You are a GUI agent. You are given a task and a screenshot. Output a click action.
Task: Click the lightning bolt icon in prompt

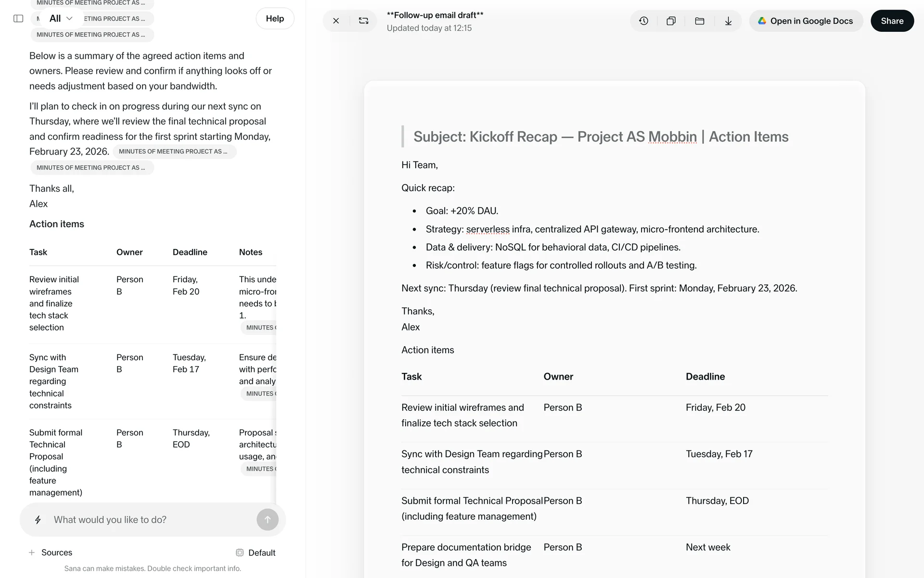38,520
